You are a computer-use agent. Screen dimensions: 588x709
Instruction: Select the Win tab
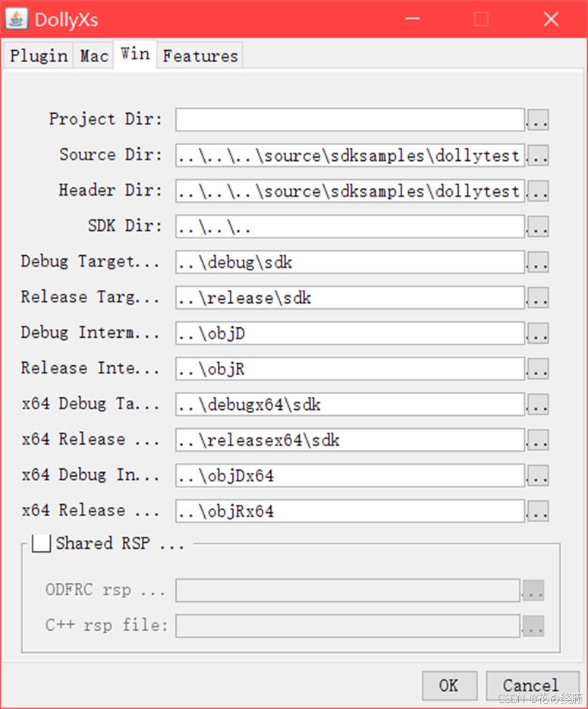[135, 53]
